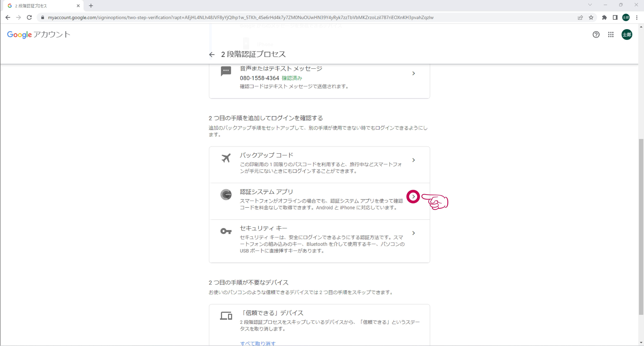This screenshot has width=644, height=346.
Task: Expand 音声またはテキスト メッセージ chevron
Action: 413,73
